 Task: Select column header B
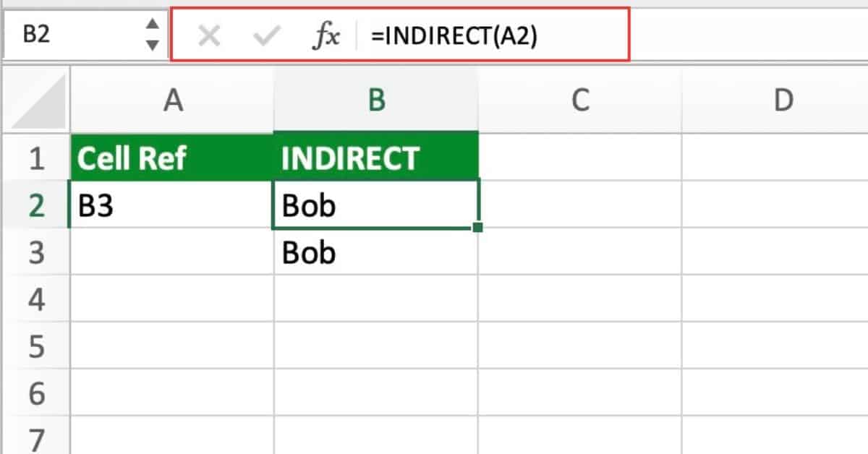(375, 100)
